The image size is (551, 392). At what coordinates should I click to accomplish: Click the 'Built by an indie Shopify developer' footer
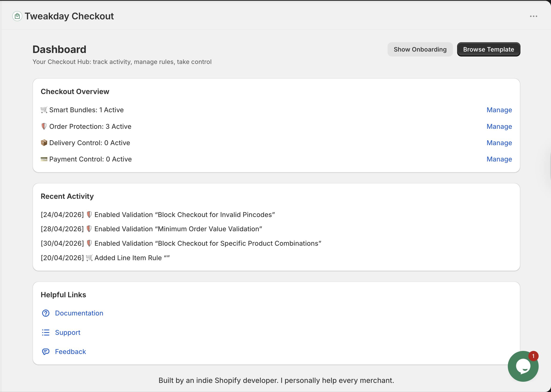tap(276, 380)
